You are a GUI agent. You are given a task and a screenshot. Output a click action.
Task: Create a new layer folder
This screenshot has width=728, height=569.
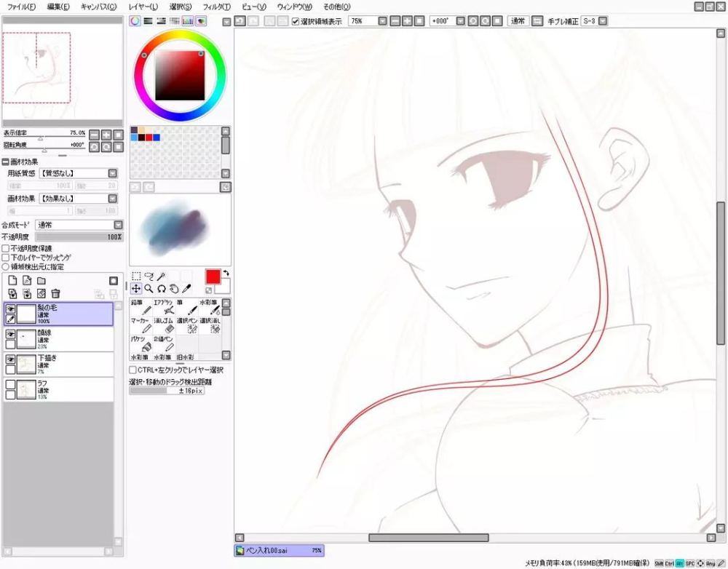pyautogui.click(x=41, y=281)
